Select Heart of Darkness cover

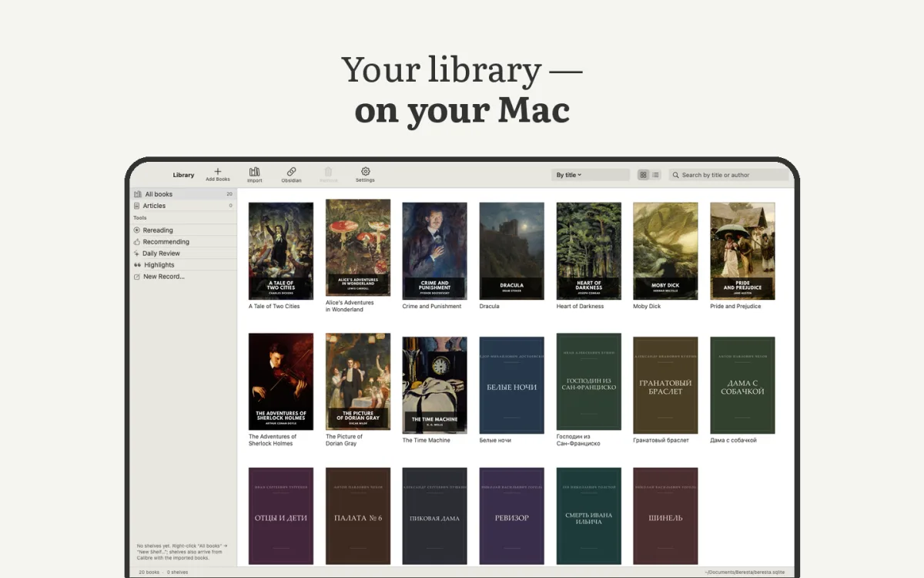pyautogui.click(x=589, y=250)
